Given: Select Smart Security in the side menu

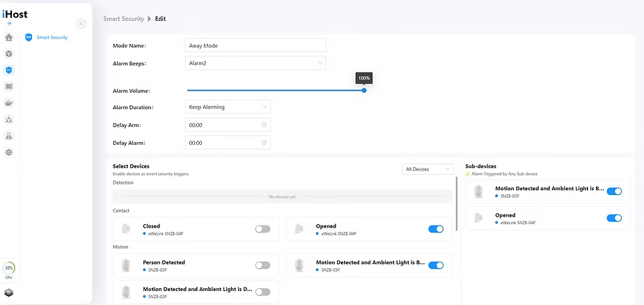Looking at the screenshot, I should (52, 38).
